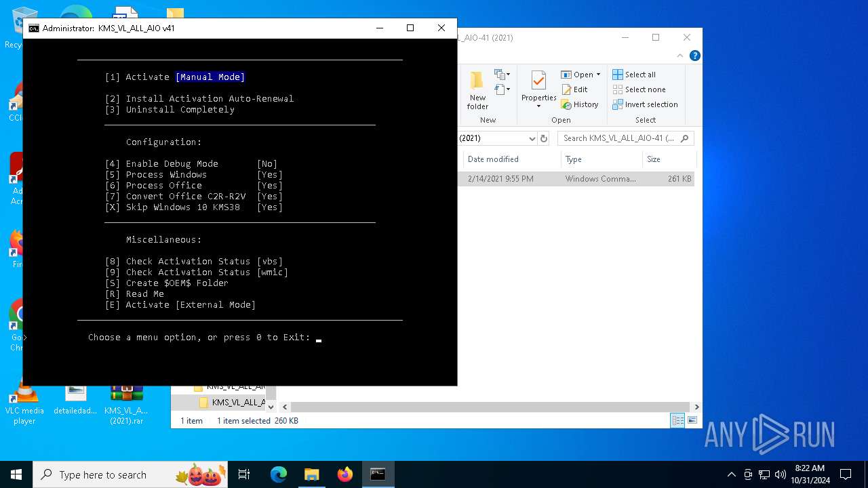Open the taskbar clock showing 8:22 AM

click(x=810, y=474)
